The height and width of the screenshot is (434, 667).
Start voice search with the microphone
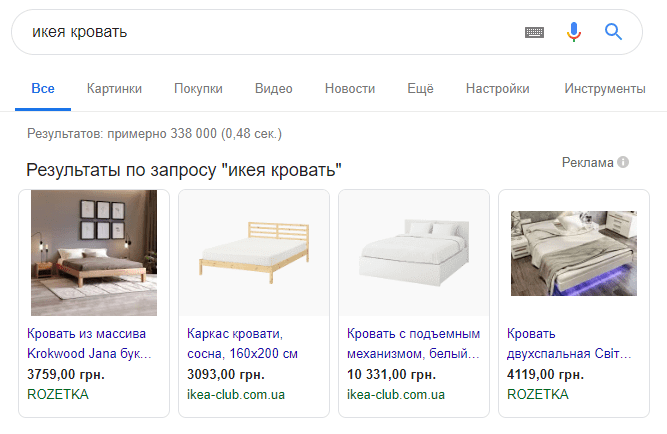[x=574, y=32]
